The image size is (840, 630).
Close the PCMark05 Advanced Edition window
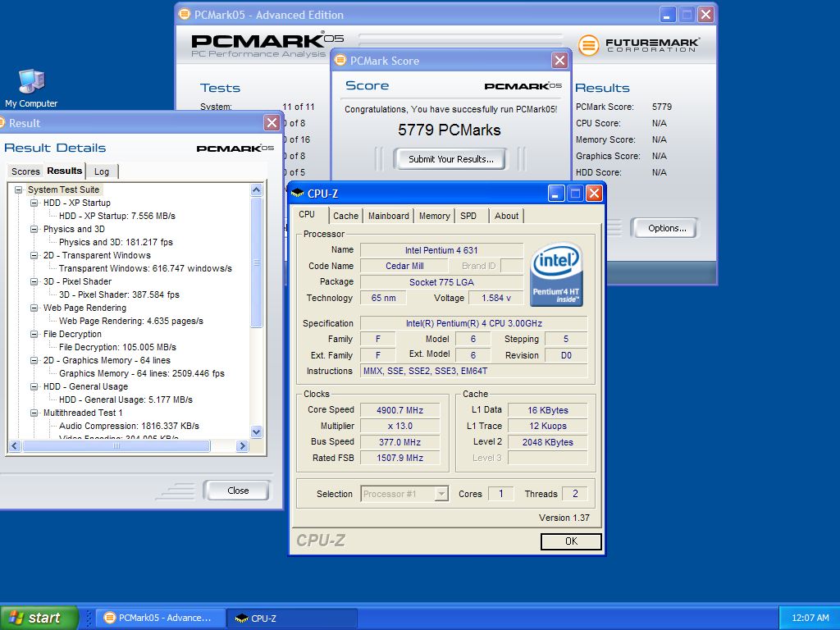pyautogui.click(x=706, y=15)
